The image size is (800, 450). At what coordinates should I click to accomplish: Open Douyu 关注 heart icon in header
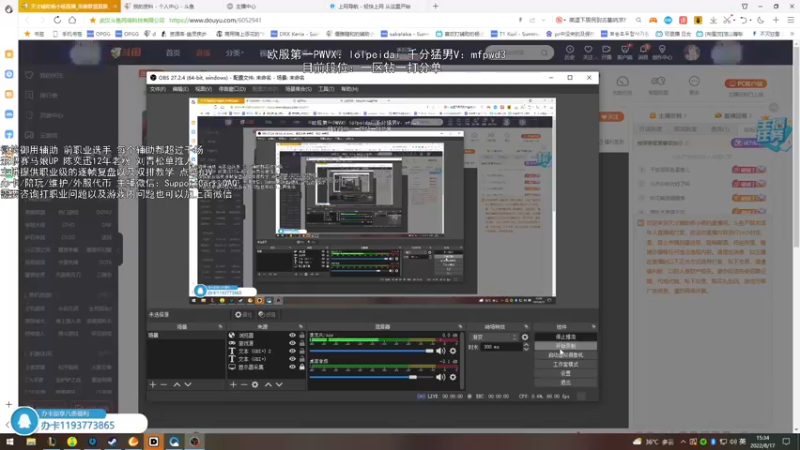tap(588, 52)
